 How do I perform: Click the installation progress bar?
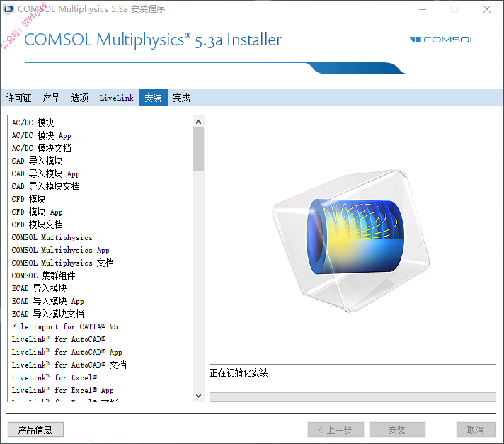(353, 397)
